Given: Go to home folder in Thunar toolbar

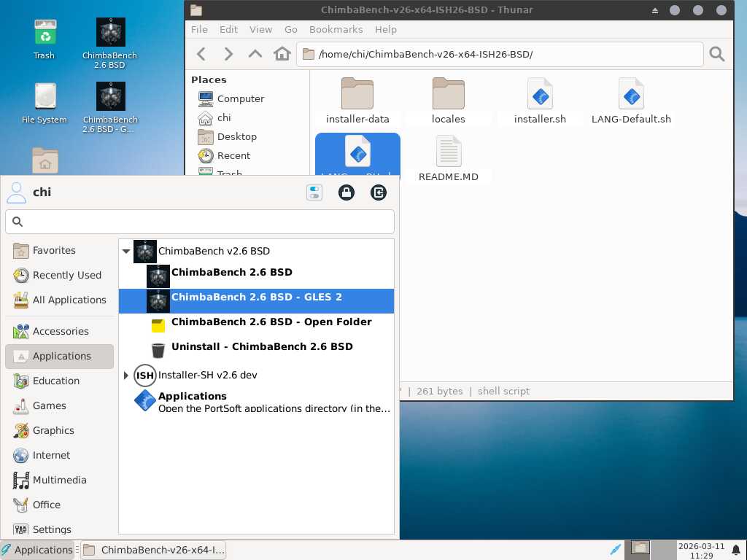Looking at the screenshot, I should pyautogui.click(x=282, y=54).
